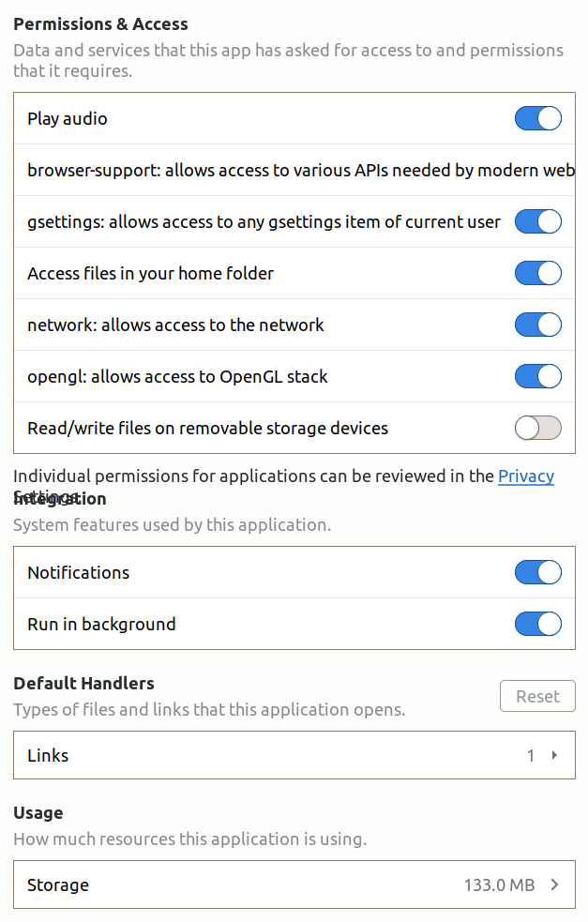Click the Run in background label
This screenshot has height=922, width=588.
(100, 624)
